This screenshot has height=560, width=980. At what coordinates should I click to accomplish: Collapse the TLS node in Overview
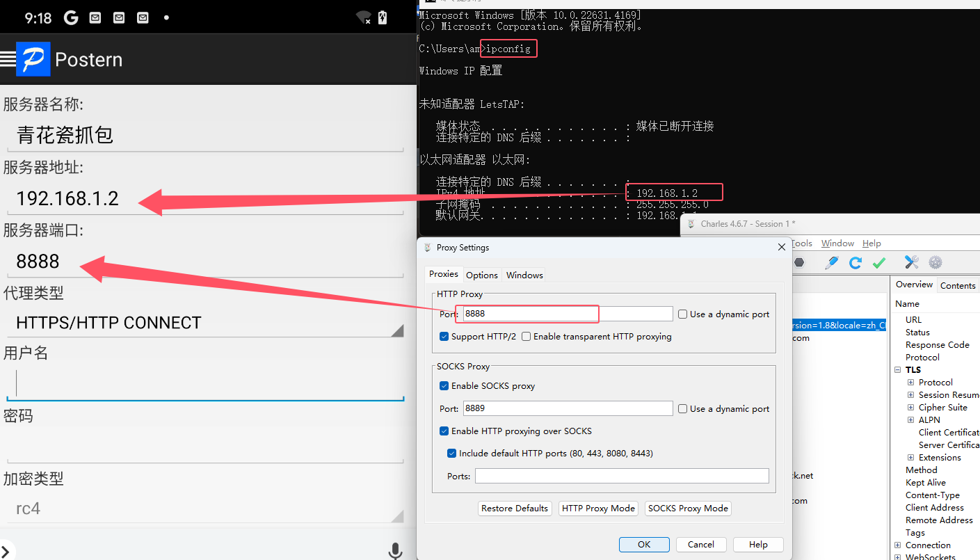point(898,370)
